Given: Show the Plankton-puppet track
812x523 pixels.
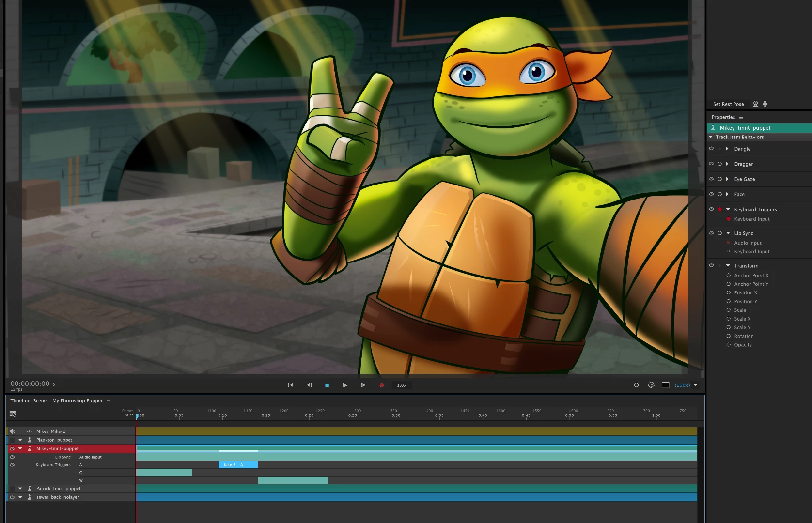Looking at the screenshot, I should [12, 440].
